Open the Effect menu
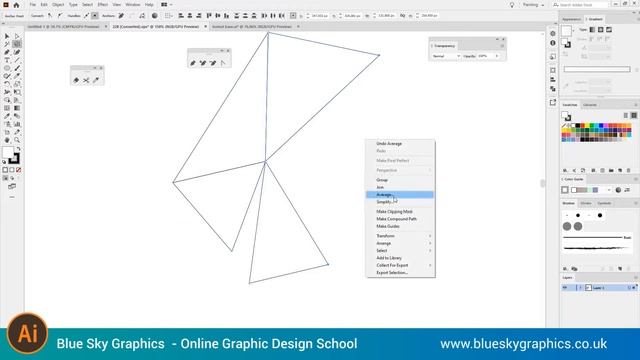This screenshot has width=640, height=360. pyautogui.click(x=102, y=5)
